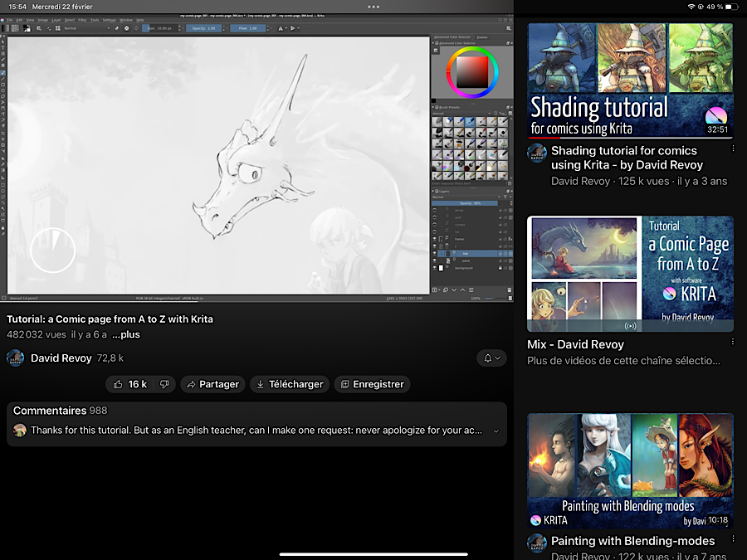This screenshot has width=747, height=560.
Task: Read comment 'Thanks for this tutorial...'
Action: coord(256,431)
